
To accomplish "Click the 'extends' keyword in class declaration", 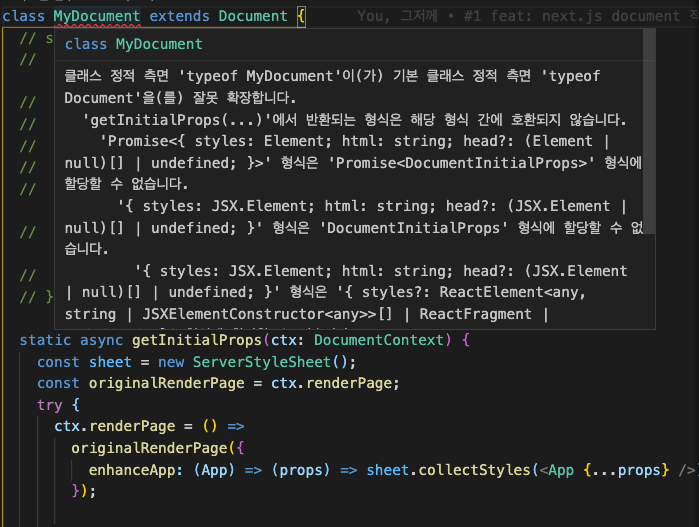I will tap(179, 16).
